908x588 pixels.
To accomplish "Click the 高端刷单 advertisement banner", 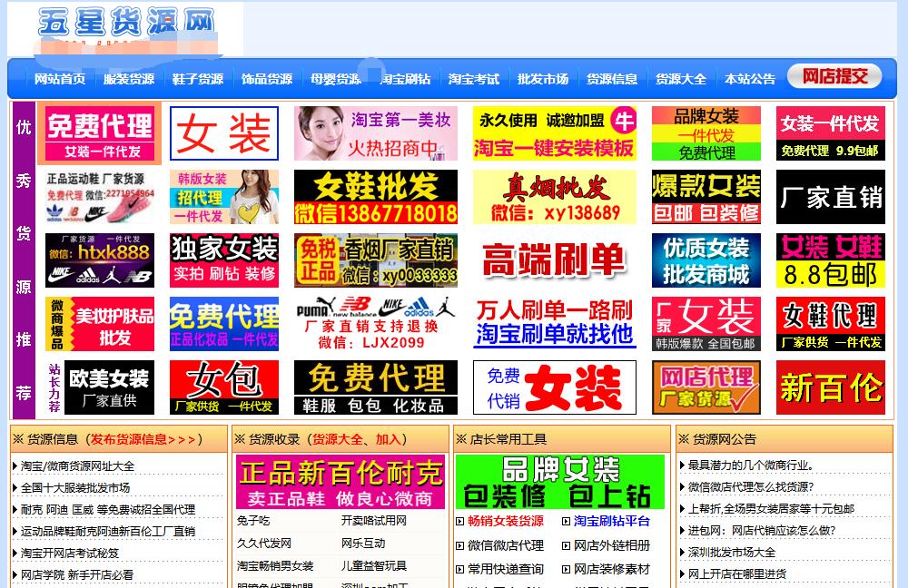I will pyautogui.click(x=554, y=260).
